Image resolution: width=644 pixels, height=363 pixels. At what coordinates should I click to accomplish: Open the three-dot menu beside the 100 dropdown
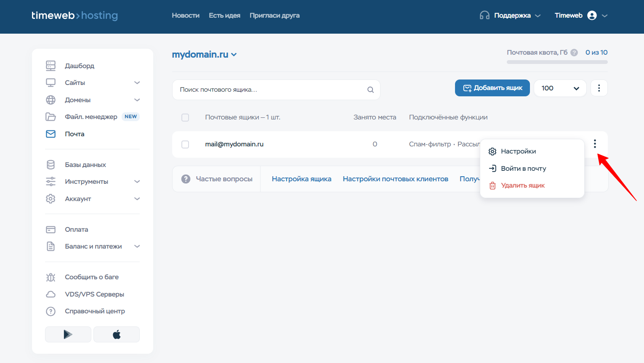click(x=599, y=88)
